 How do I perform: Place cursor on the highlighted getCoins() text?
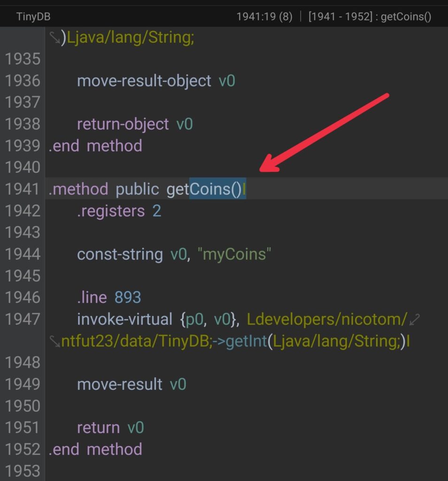click(x=217, y=189)
